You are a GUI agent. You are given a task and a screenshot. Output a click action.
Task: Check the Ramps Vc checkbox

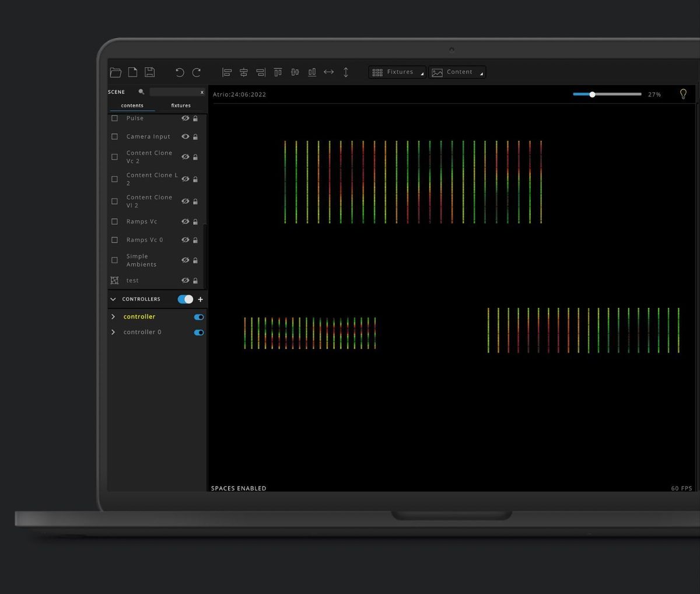point(114,222)
